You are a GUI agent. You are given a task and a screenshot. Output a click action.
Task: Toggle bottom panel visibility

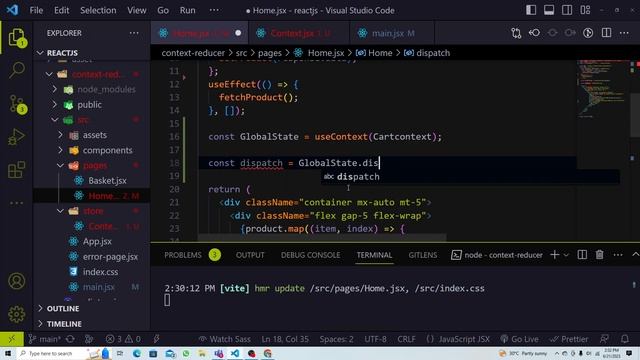tap(549, 10)
